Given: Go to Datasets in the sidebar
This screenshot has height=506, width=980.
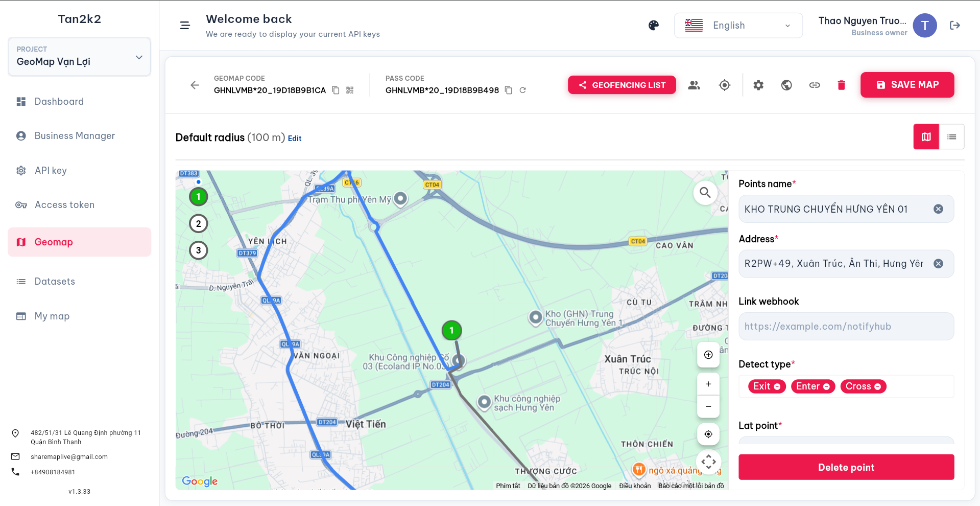Looking at the screenshot, I should (x=54, y=281).
